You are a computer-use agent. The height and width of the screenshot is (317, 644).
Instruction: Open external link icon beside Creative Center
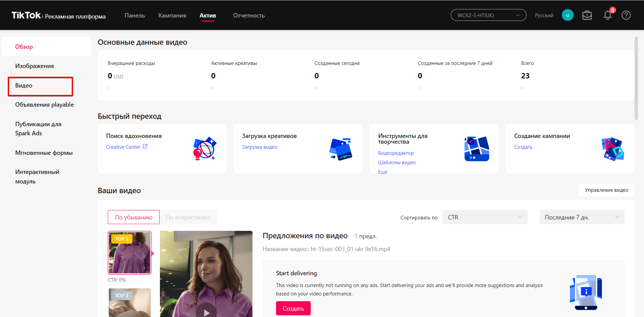click(x=145, y=147)
